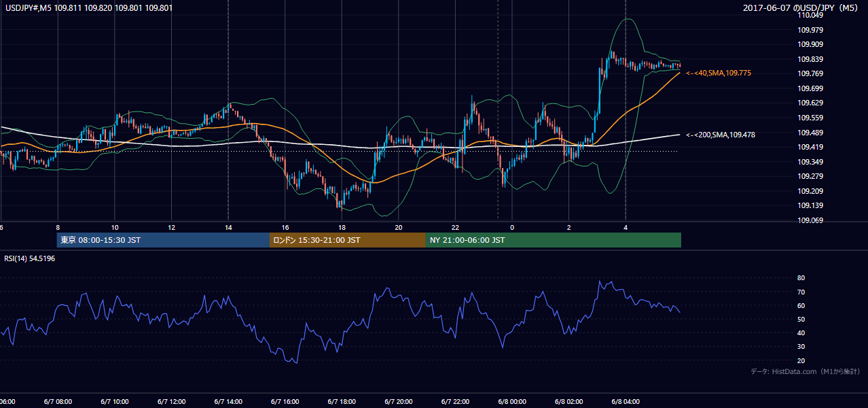
Task: Click the RSI(14) 54.5196 indicator label
Action: [30, 258]
